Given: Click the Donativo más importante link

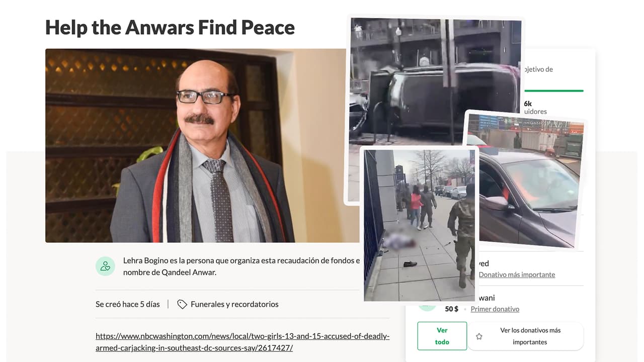Looking at the screenshot, I should tap(517, 275).
